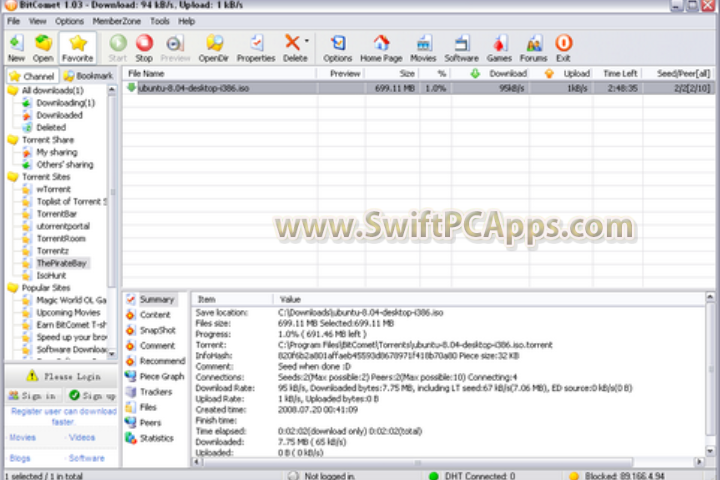The image size is (720, 480).
Task: Click the OpenDir folder toolbar icon
Action: pyautogui.click(x=214, y=48)
